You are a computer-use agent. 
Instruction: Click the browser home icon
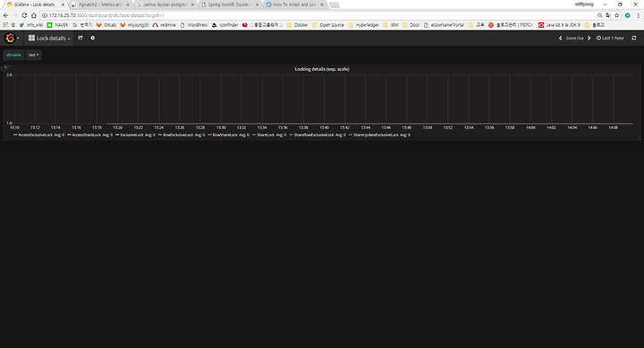[34, 15]
